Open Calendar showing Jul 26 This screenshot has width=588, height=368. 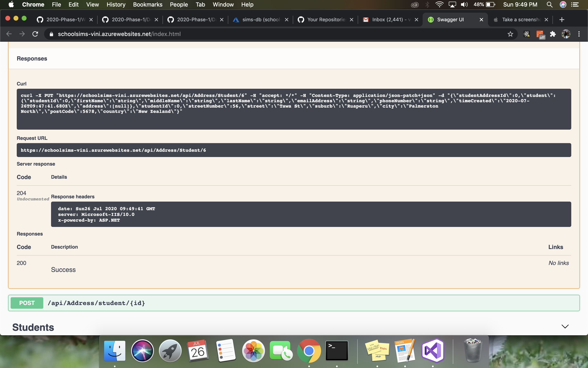(198, 351)
